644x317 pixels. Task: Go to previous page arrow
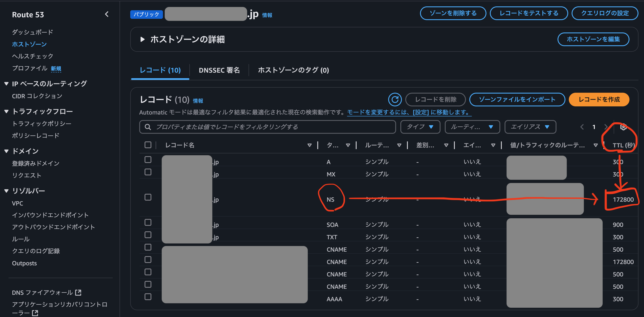click(x=582, y=127)
